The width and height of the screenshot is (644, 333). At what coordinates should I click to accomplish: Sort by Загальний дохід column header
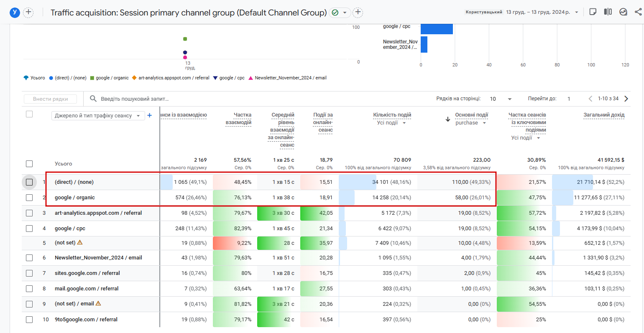603,115
